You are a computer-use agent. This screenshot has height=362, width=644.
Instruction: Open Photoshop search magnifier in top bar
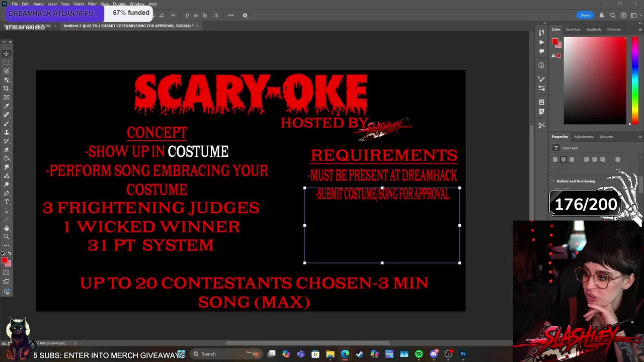pyautogui.click(x=613, y=15)
